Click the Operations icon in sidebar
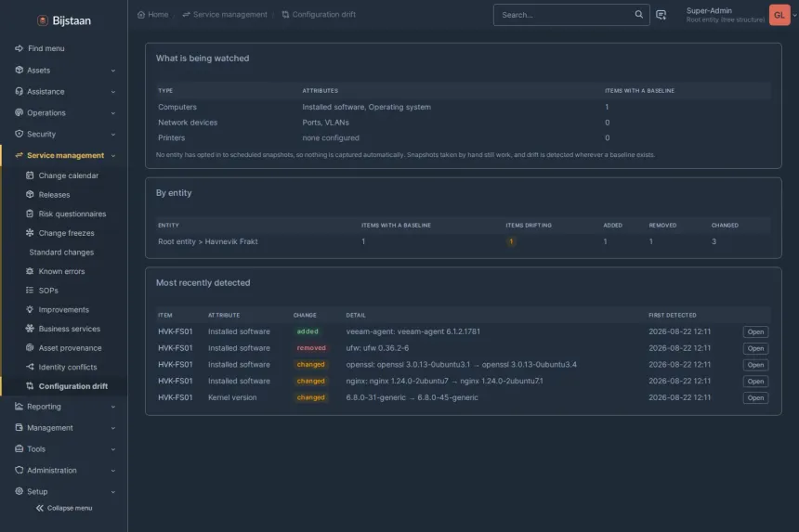Screen dimensions: 799x532 (x=19, y=112)
